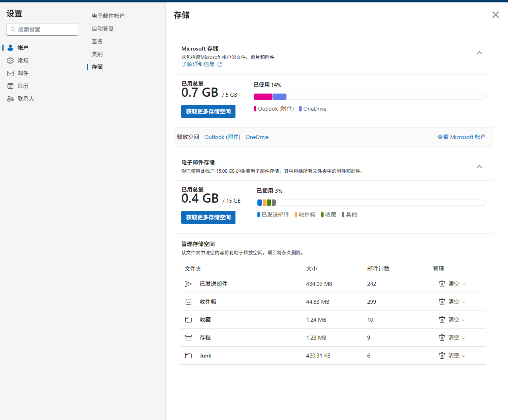Click OneDrive free up space link

[257, 137]
